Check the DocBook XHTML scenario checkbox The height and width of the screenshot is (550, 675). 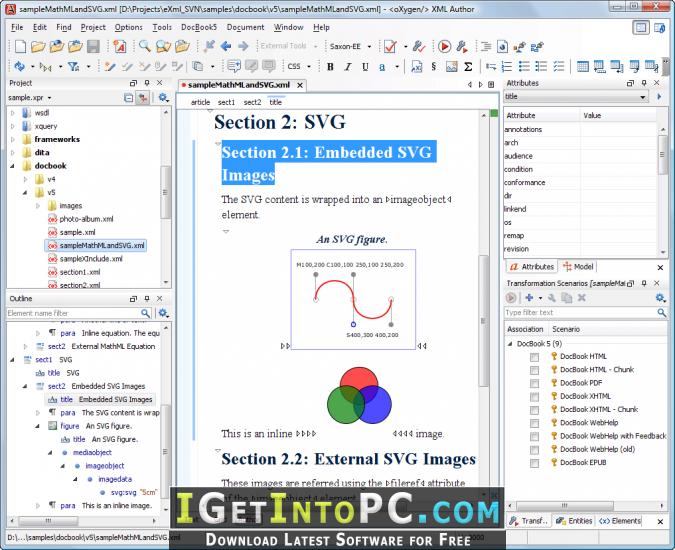coord(534,397)
